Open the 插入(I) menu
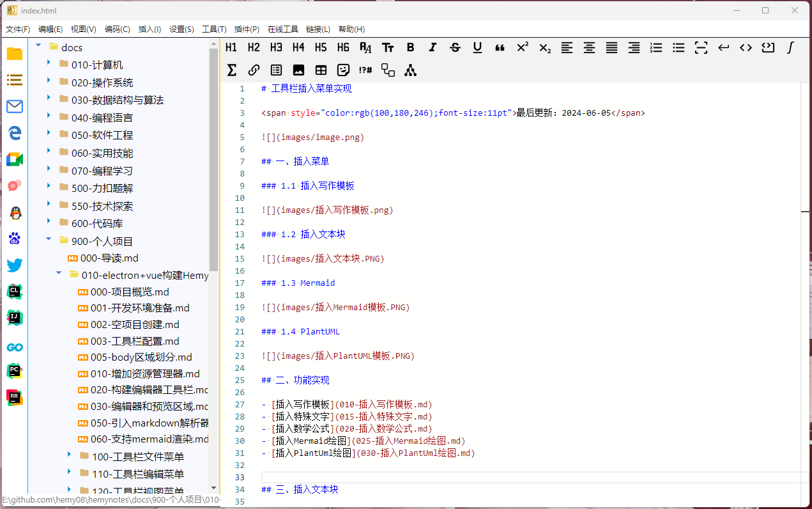 point(149,29)
